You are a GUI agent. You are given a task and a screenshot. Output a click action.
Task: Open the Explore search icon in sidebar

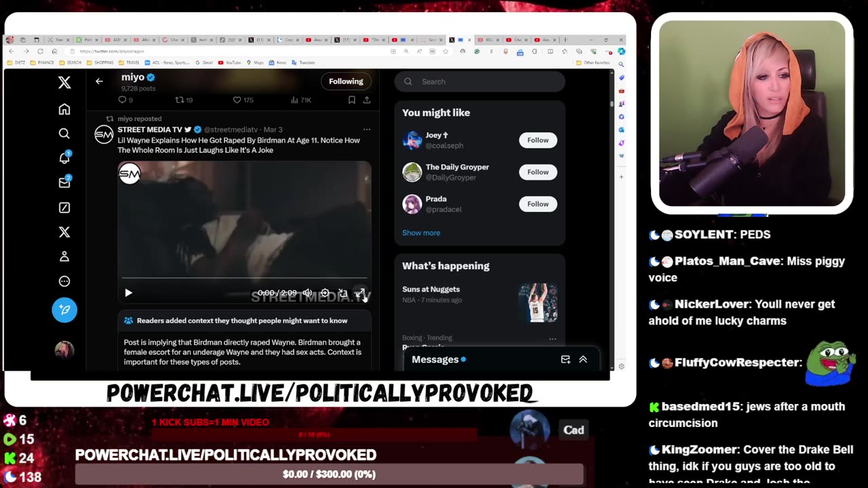pyautogui.click(x=64, y=134)
